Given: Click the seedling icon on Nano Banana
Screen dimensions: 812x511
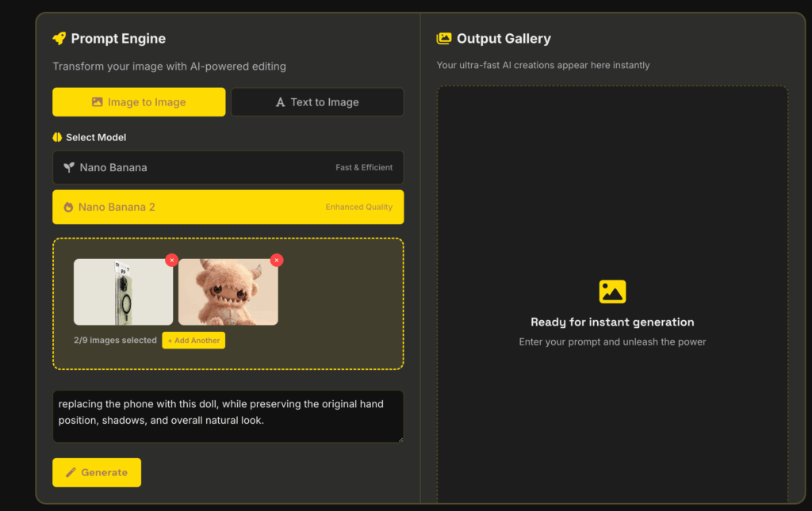Looking at the screenshot, I should 69,168.
